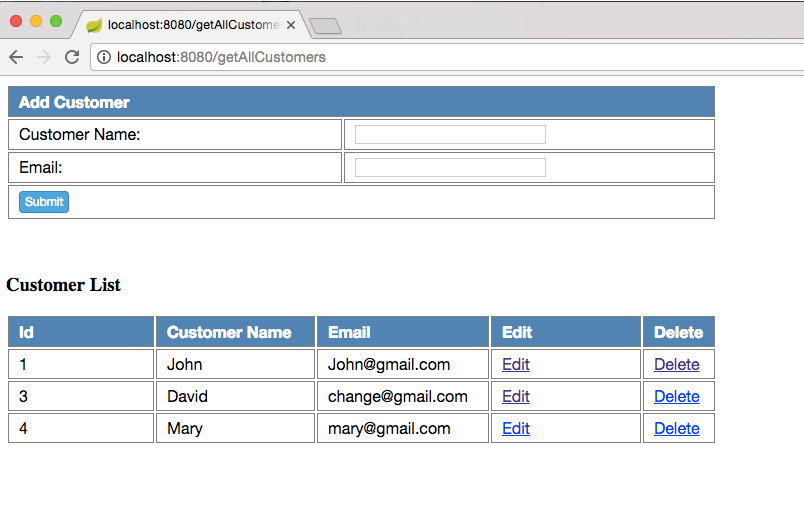Click the red close window button
The height and width of the screenshot is (511, 804).
[x=16, y=21]
